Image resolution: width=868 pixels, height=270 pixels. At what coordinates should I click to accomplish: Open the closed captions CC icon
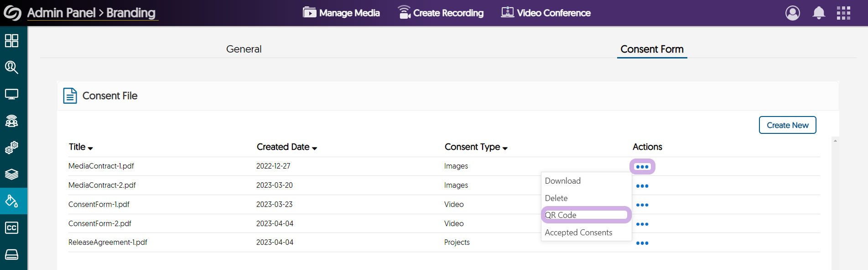(x=11, y=228)
